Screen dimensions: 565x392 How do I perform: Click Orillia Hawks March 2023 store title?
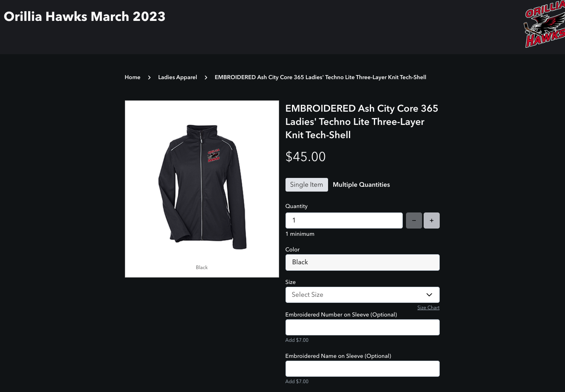pos(85,16)
